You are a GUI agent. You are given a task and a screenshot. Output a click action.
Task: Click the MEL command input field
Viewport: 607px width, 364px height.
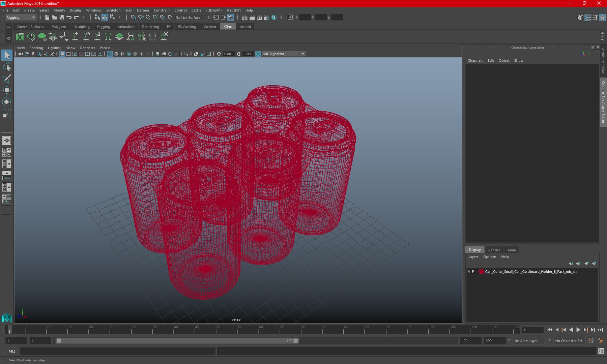pos(117,351)
